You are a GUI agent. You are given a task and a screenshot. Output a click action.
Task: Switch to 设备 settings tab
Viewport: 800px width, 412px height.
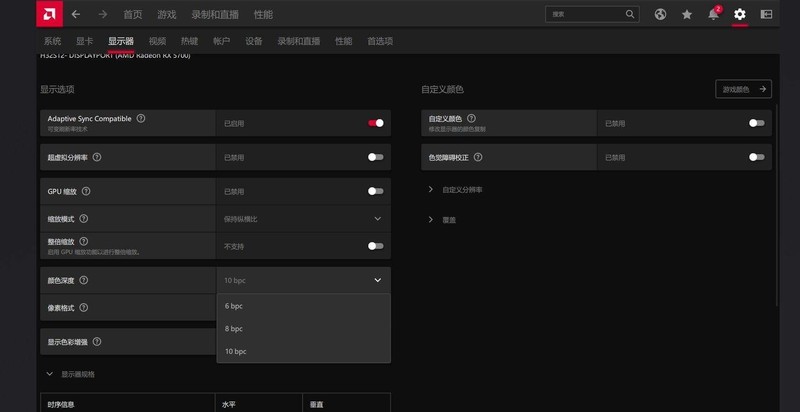click(254, 41)
